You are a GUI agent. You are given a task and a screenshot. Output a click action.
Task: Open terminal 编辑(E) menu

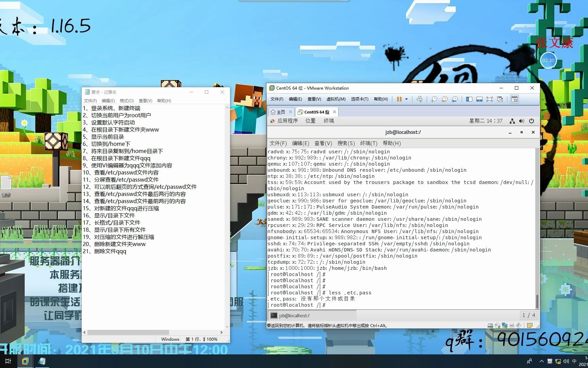pyautogui.click(x=300, y=143)
